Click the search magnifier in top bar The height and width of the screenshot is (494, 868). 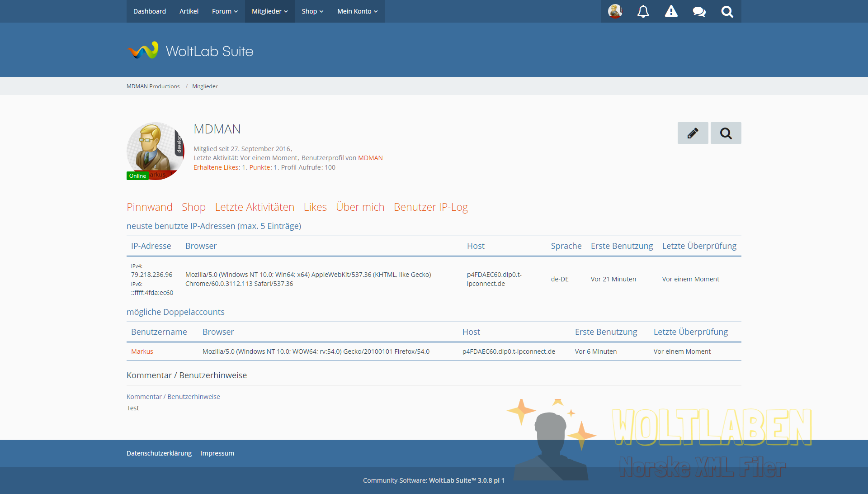727,11
